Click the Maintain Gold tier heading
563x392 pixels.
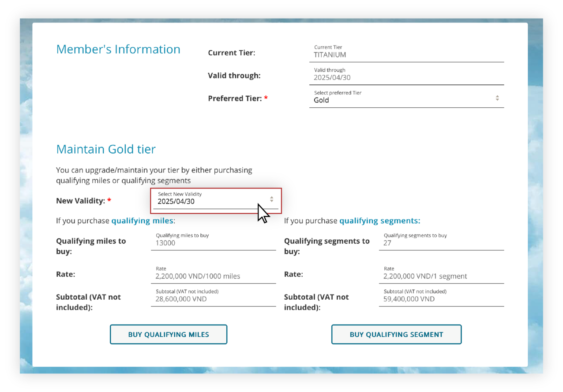coord(106,149)
